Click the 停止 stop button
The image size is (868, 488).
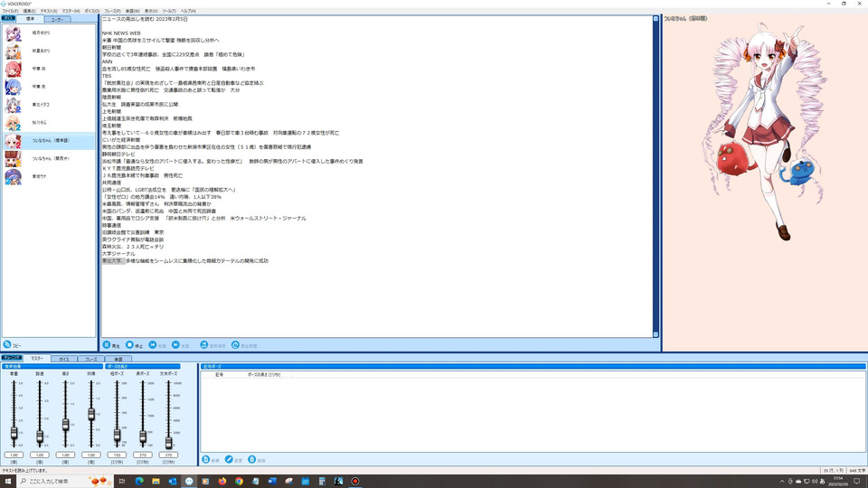point(134,345)
